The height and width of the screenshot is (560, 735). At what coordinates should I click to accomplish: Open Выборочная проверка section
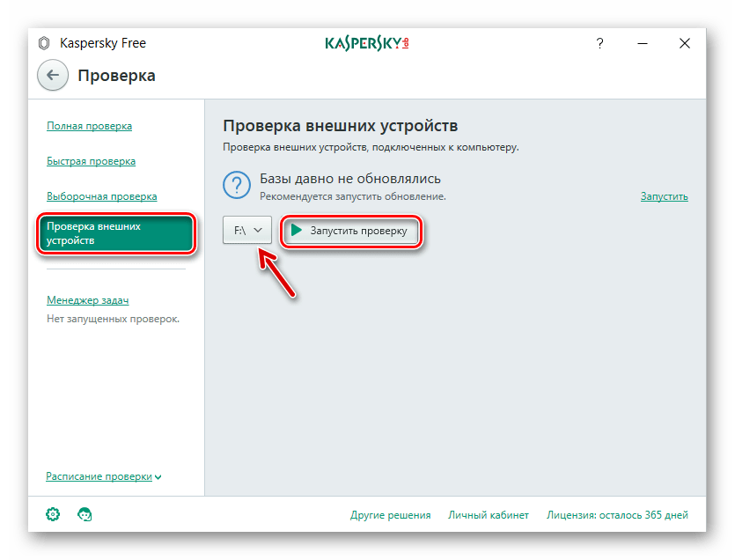[101, 196]
